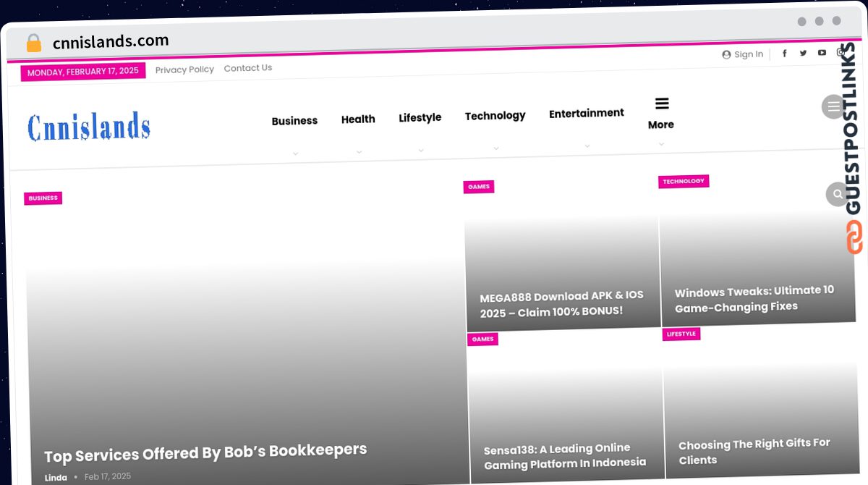Screen dimensions: 868x485
Task: Open the Privacy Policy link
Action: (184, 69)
